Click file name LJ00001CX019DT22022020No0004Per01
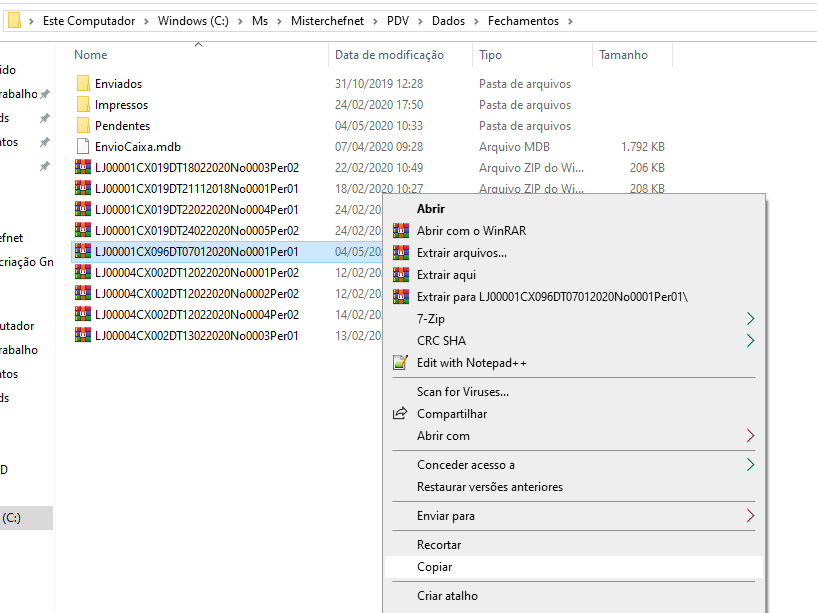Screen dimensions: 817x613 tap(197, 210)
